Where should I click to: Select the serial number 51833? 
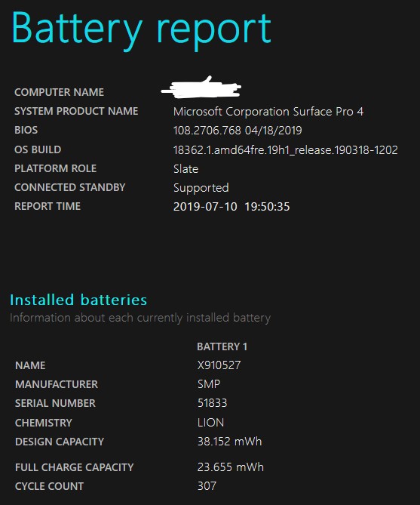213,403
